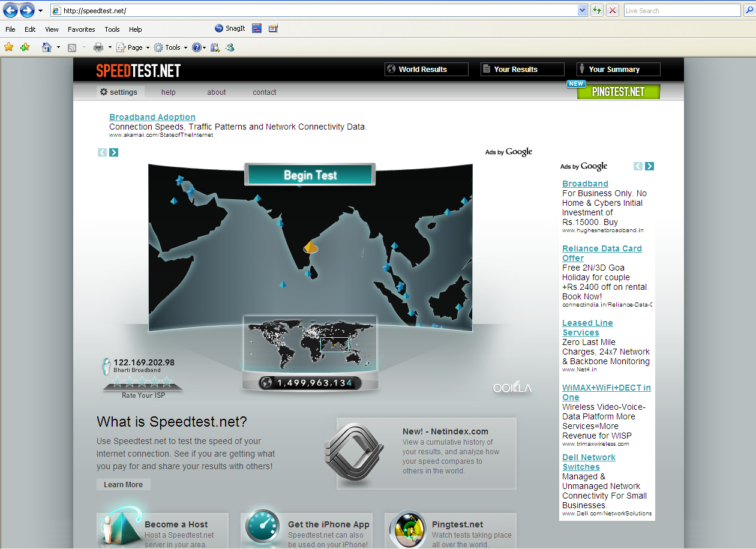Viewport: 756px width, 549px height.
Task: Open the about tab
Action: (217, 92)
